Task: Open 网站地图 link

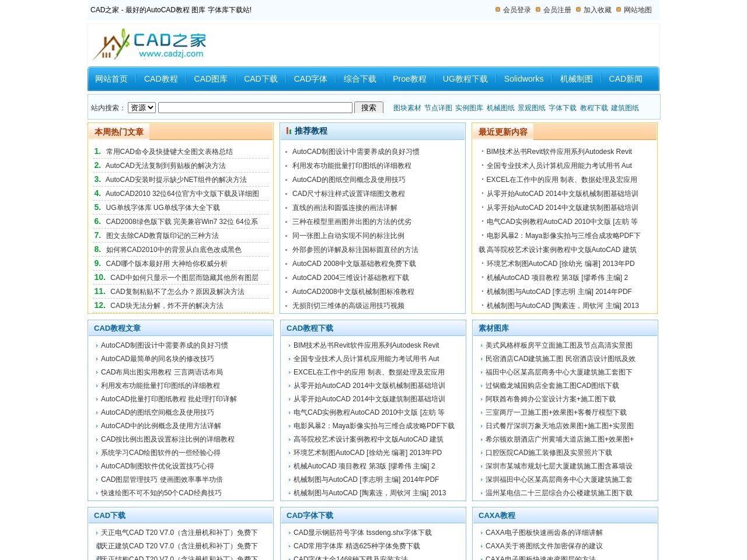Action: coord(637,10)
